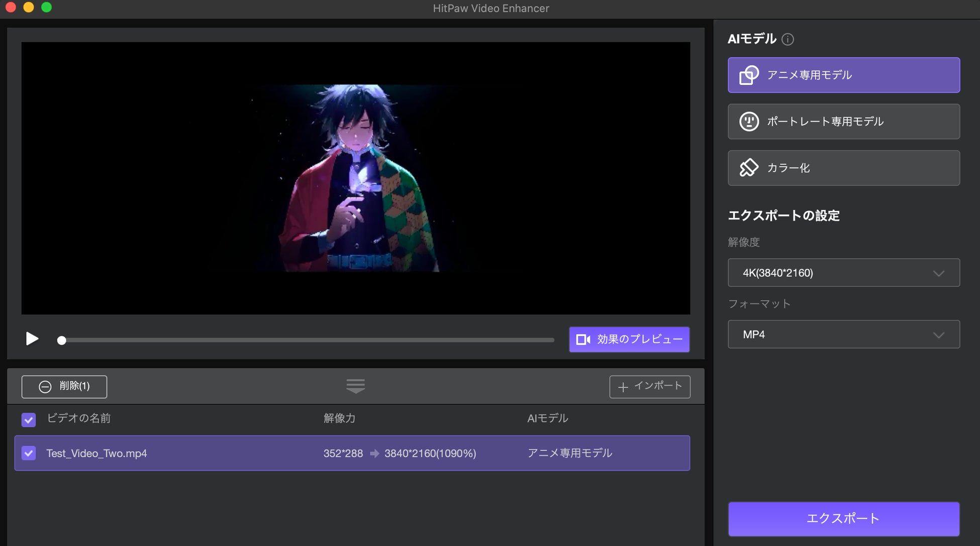
Task: Click the colorize paint-bucket icon
Action: click(748, 168)
